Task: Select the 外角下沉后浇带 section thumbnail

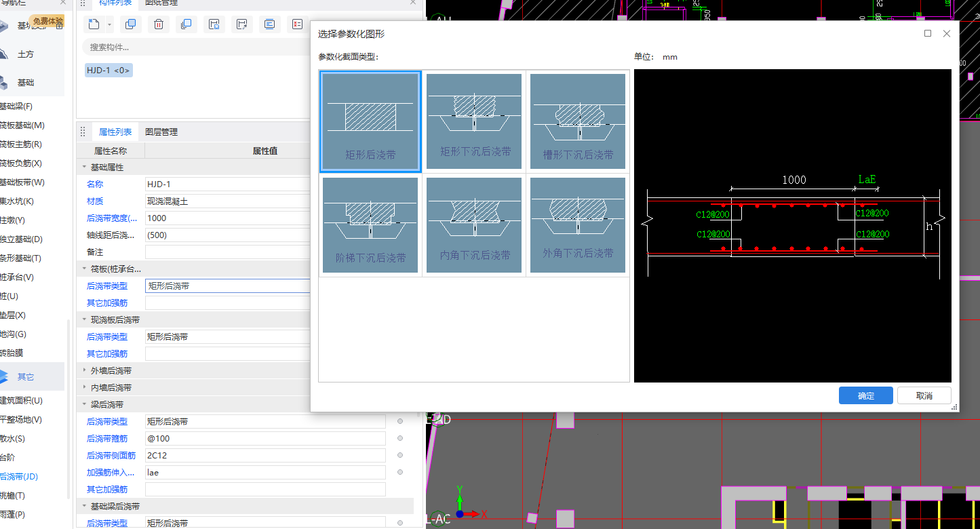Action: click(578, 225)
